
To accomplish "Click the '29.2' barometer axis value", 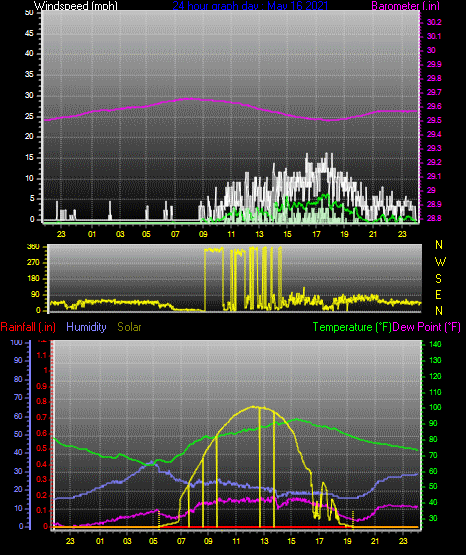I will (434, 162).
